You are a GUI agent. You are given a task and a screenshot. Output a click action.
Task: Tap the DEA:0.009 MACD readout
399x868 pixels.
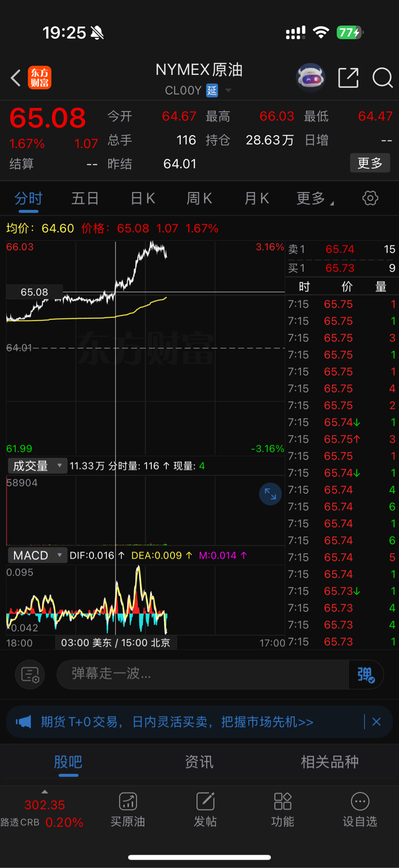coord(162,555)
